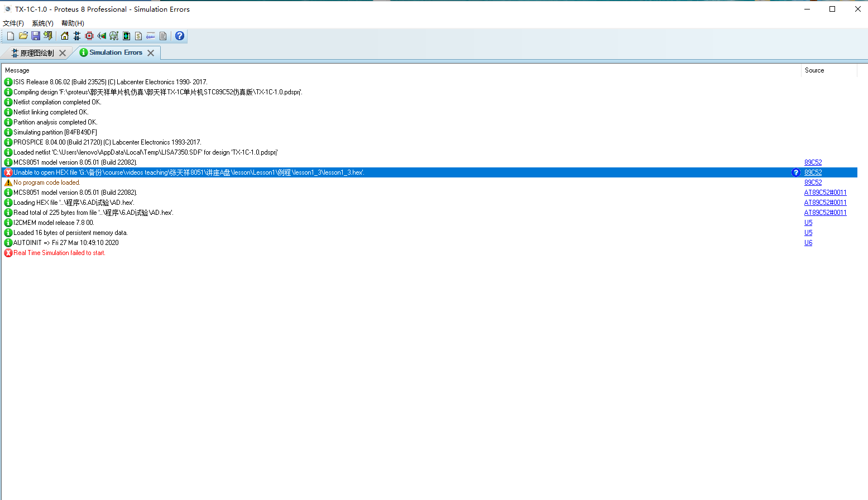Click the Close Project door icon
Image resolution: width=868 pixels, height=500 pixels.
[48, 36]
